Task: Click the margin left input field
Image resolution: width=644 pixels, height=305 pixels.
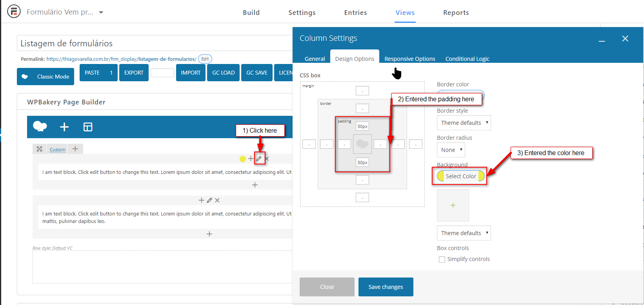Action: pos(309,144)
